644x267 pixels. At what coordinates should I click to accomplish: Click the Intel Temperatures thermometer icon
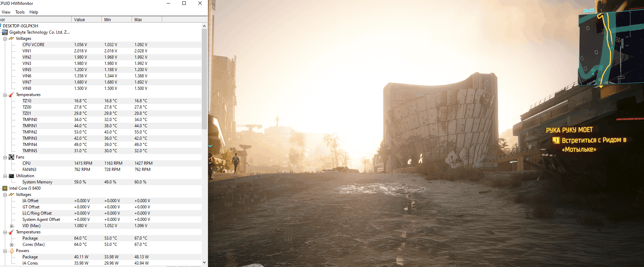11,232
